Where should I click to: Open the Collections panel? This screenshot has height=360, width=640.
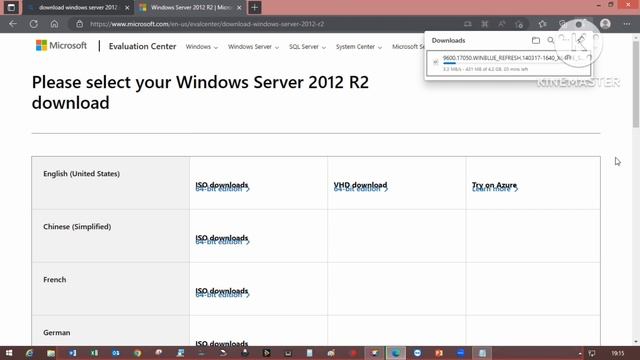click(563, 24)
